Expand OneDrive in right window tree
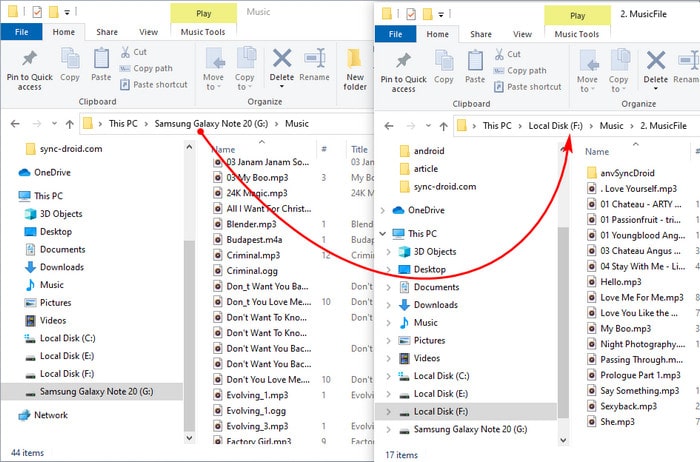700x462 pixels. tap(383, 210)
